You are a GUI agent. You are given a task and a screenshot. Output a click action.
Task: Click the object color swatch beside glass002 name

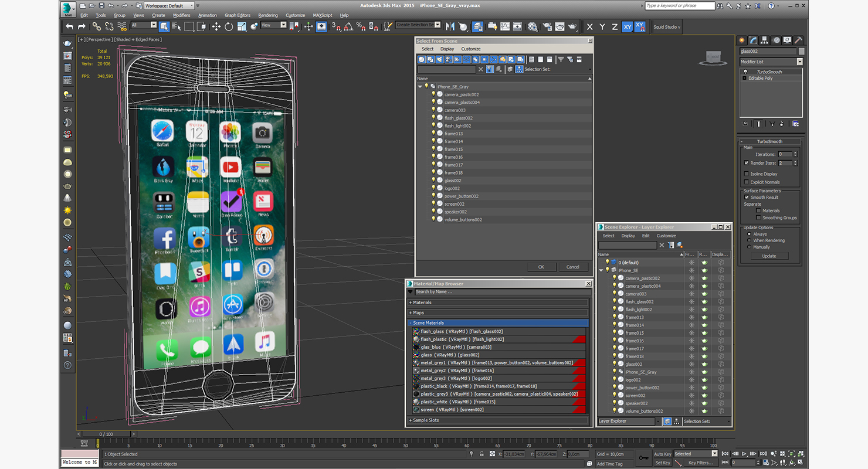(801, 51)
